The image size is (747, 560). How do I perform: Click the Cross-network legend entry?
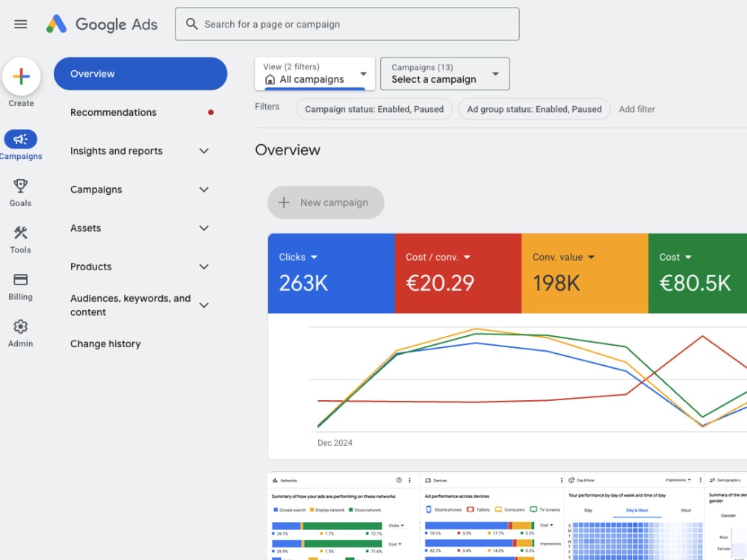point(365,510)
